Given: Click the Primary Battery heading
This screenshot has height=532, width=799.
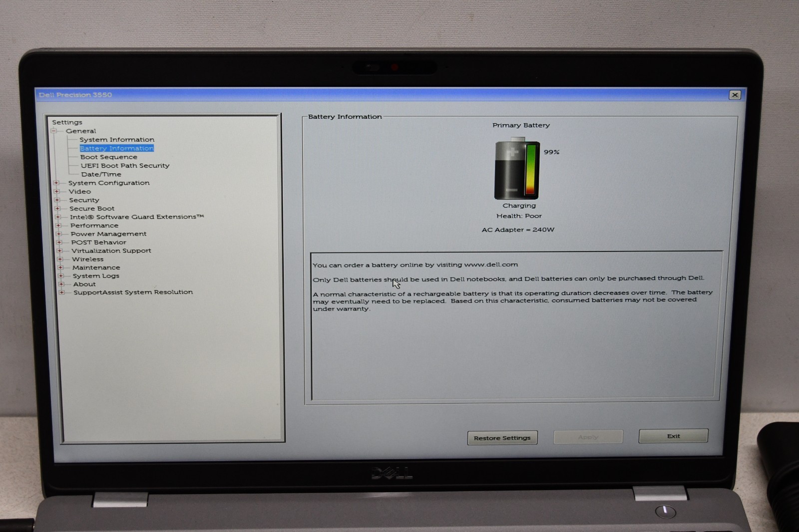Looking at the screenshot, I should click(x=521, y=125).
